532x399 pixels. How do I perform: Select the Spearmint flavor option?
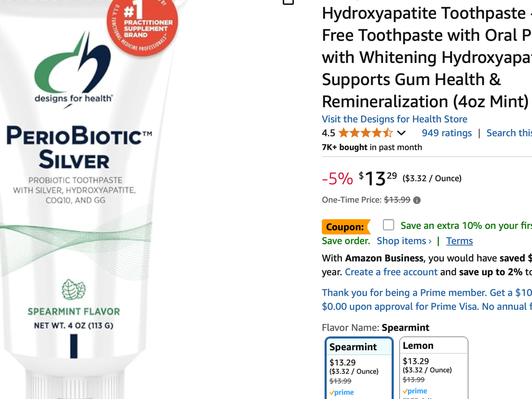[x=359, y=368]
